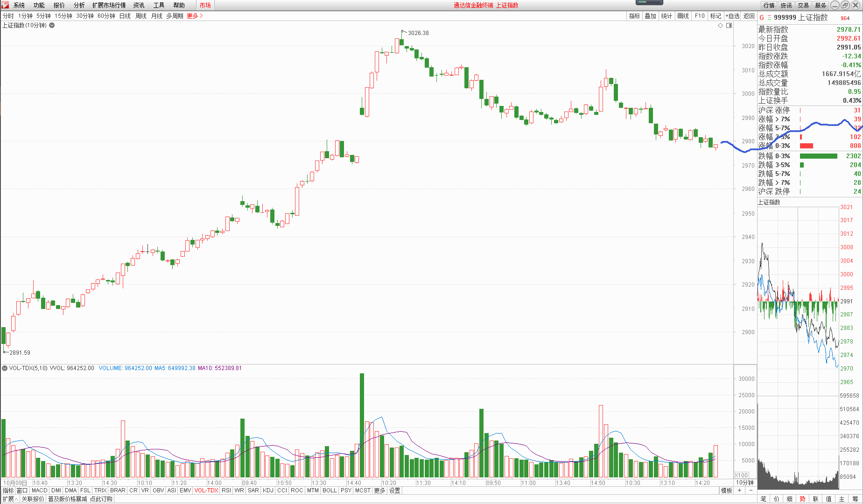Open the app logo icon in title bar
Screen dimensions: 863x504
coord(5,5)
